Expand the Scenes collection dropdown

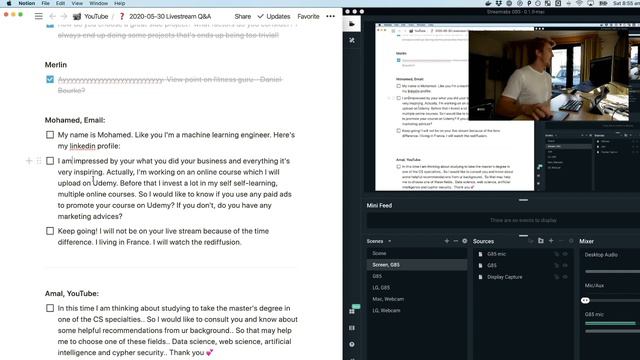coord(389,241)
